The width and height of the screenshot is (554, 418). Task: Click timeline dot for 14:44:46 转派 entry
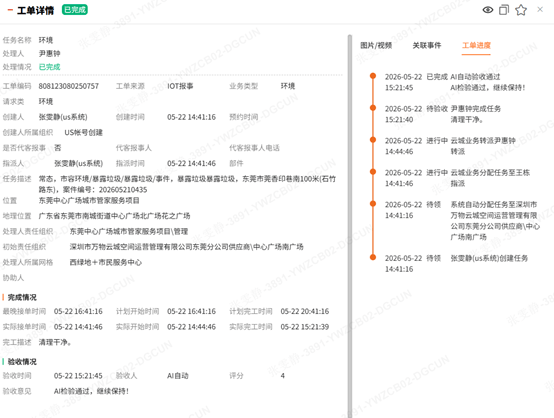click(x=373, y=140)
